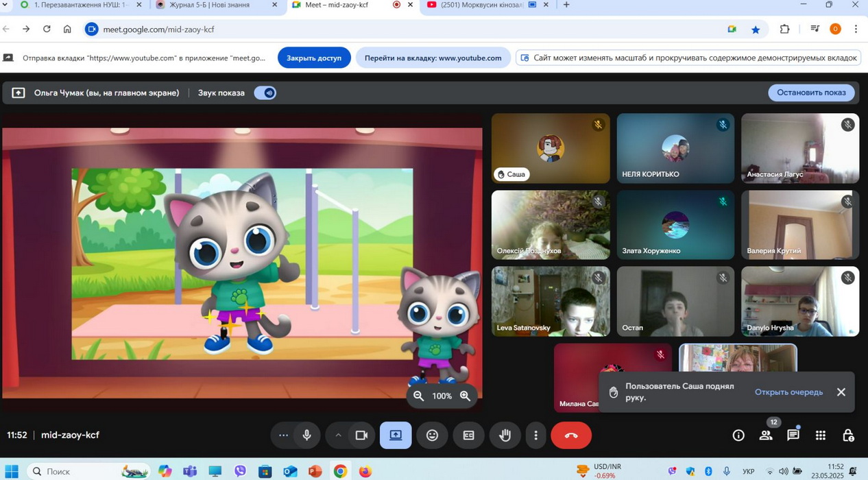Image resolution: width=868 pixels, height=480 pixels.
Task: Go to browser home page
Action: point(67,29)
